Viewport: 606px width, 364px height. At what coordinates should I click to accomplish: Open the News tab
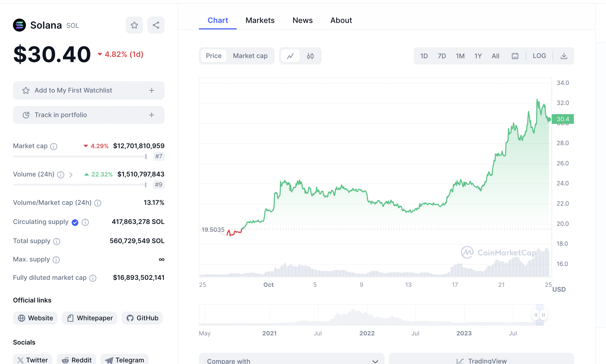click(x=302, y=20)
